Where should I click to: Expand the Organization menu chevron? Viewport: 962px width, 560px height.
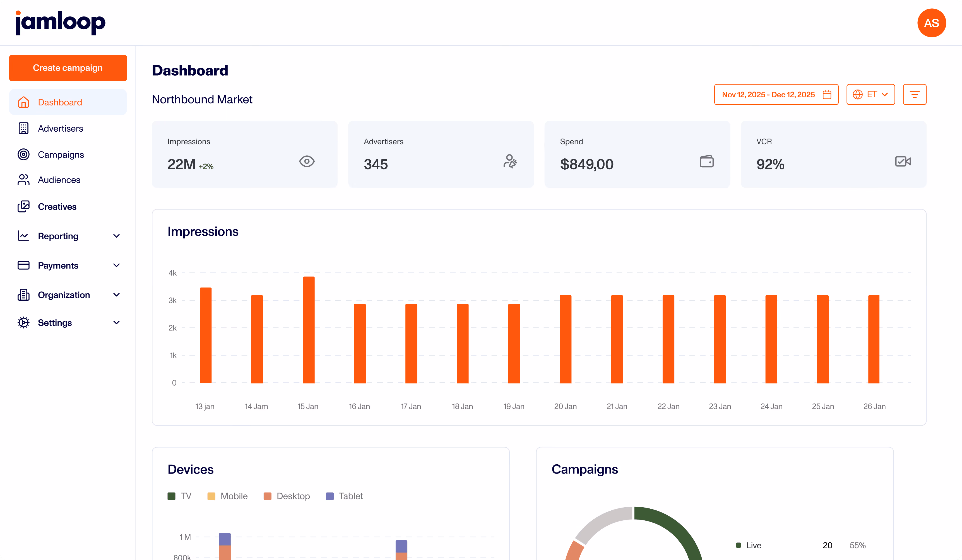(x=117, y=295)
